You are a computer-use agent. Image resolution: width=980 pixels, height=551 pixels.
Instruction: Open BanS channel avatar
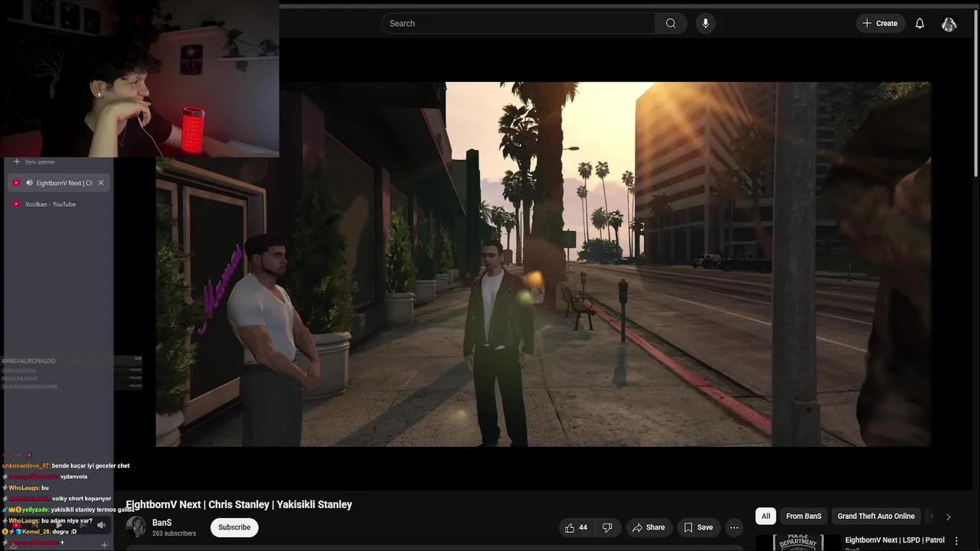pyautogui.click(x=136, y=527)
